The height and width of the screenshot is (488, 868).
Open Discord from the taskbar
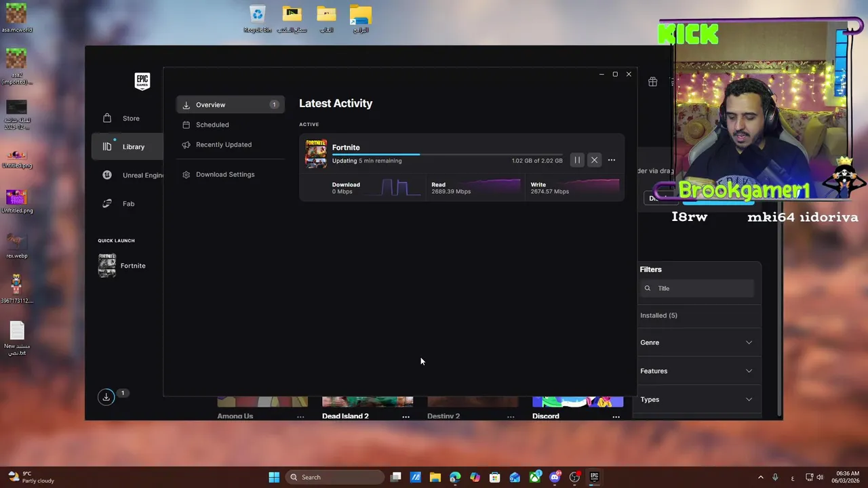[555, 477]
